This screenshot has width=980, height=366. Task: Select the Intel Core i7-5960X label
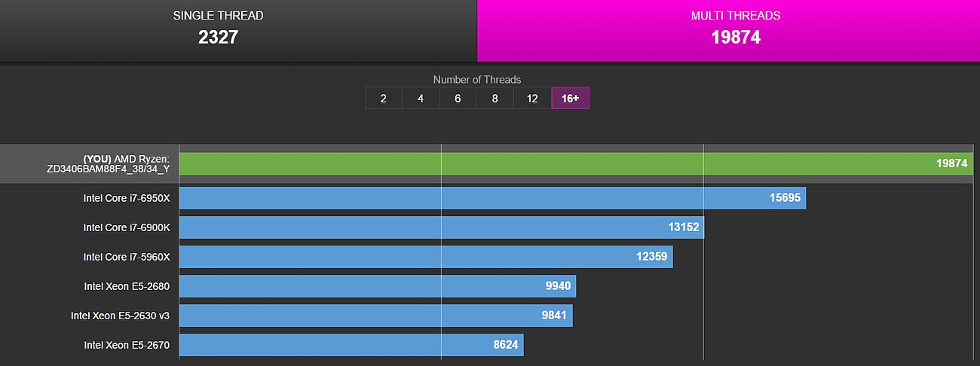pos(127,257)
